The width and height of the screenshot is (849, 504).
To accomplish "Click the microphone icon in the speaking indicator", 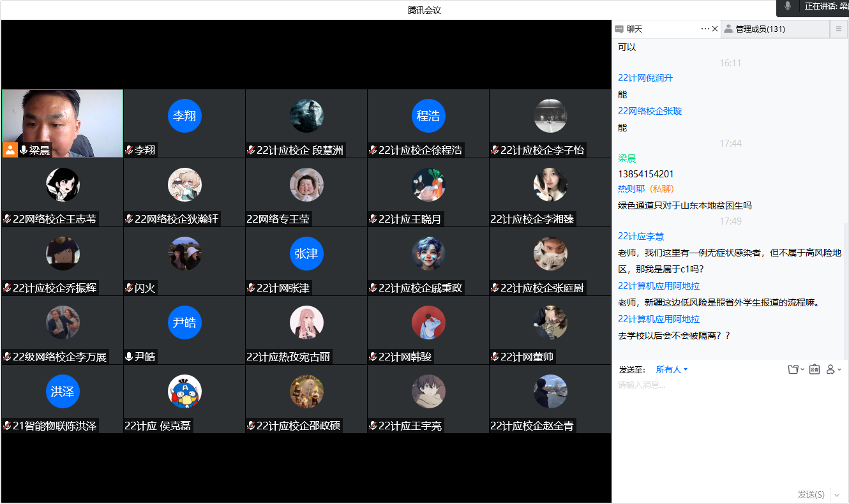I will click(x=788, y=6).
